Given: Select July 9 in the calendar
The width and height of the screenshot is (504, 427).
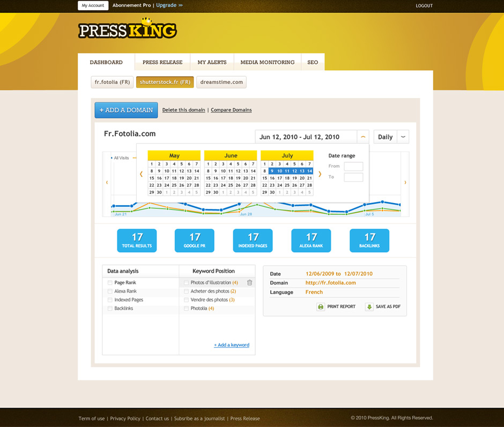Looking at the screenshot, I should pyautogui.click(x=272, y=171).
